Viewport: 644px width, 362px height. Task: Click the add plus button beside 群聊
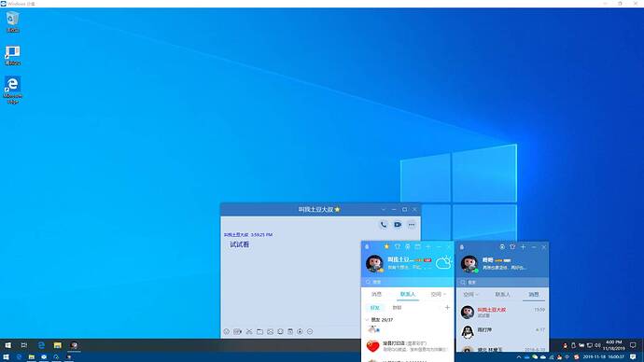tap(447, 307)
